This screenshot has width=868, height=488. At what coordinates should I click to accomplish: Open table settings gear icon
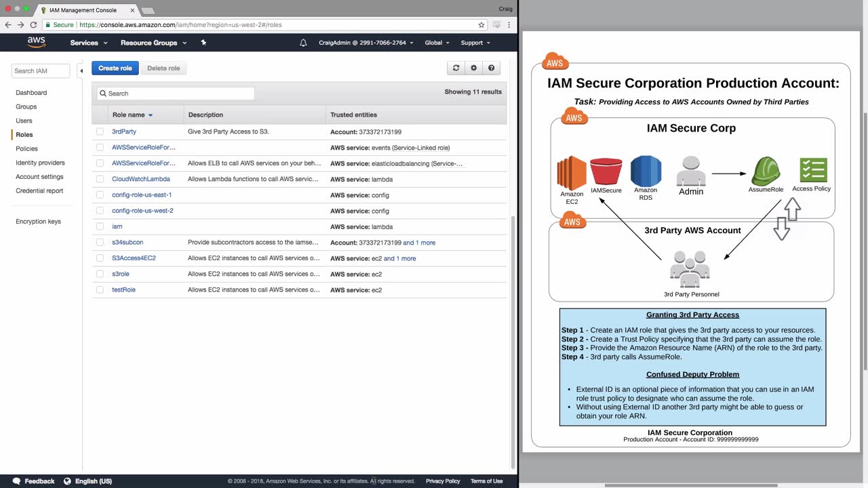pos(473,68)
